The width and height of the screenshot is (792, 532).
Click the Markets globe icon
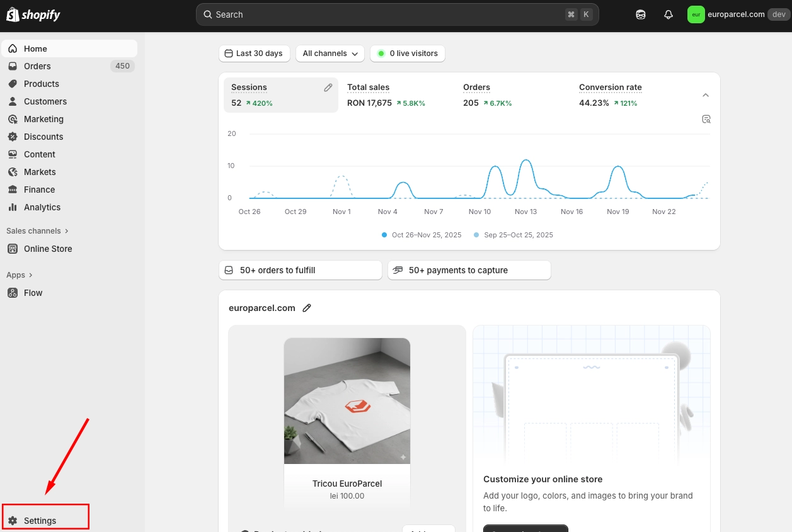point(13,172)
